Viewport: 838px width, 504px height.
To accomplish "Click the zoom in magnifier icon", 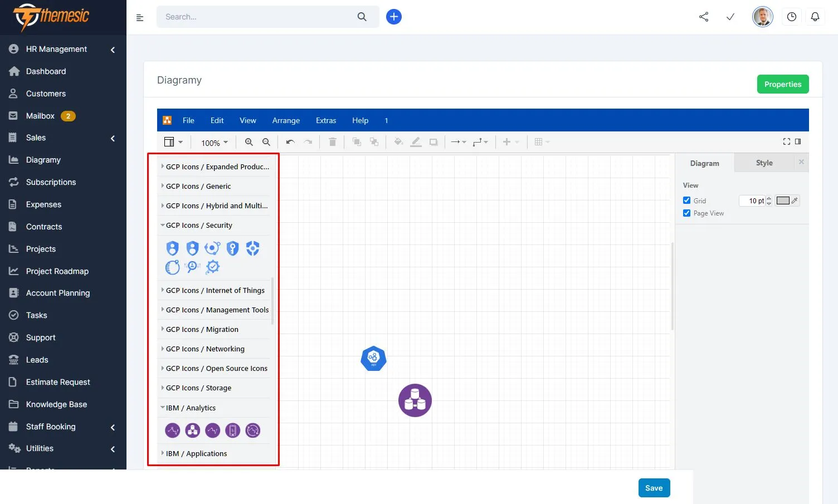I will coord(249,142).
